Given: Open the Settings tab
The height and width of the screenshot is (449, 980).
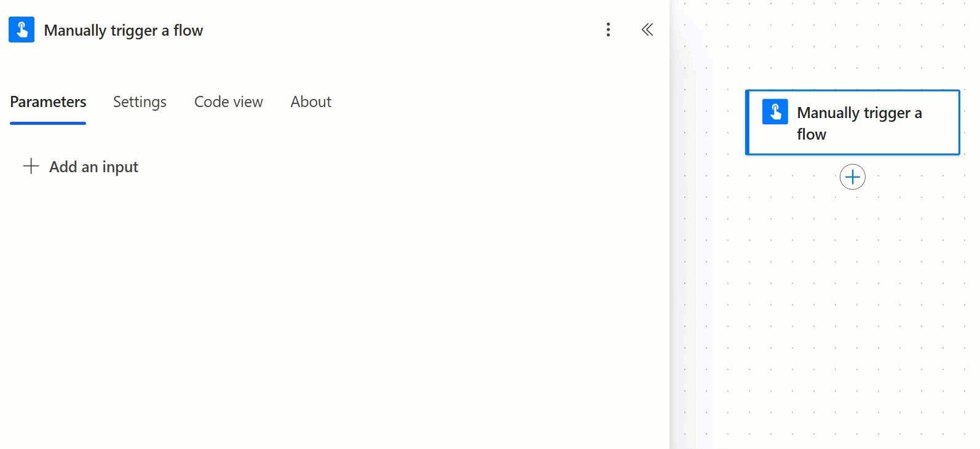Looking at the screenshot, I should 140,101.
